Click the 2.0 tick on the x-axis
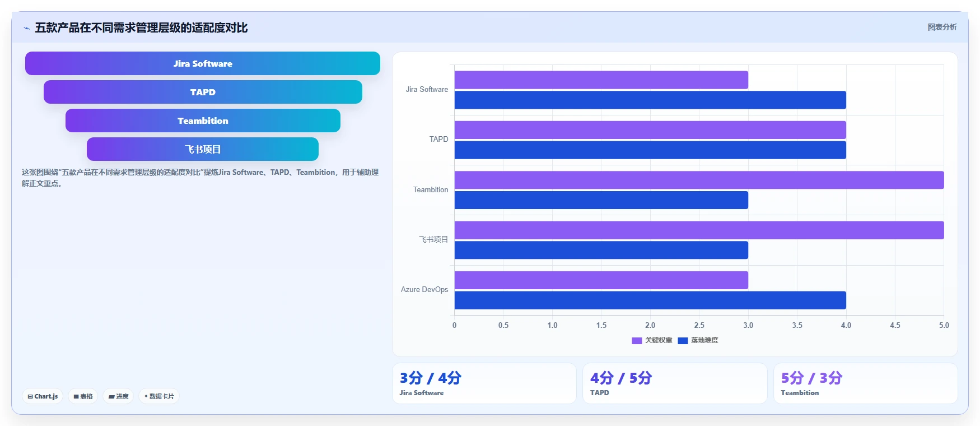 [650, 325]
